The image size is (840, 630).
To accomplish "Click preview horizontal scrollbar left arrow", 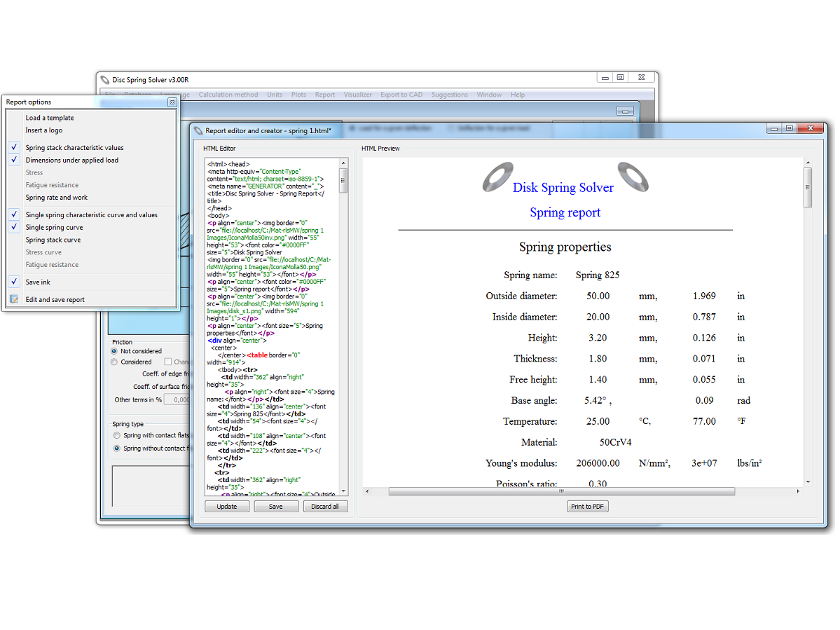I will tap(367, 491).
